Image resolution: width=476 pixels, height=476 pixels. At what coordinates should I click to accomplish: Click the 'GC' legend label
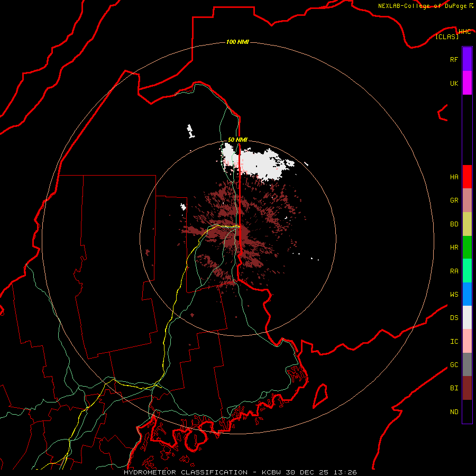coord(454,365)
